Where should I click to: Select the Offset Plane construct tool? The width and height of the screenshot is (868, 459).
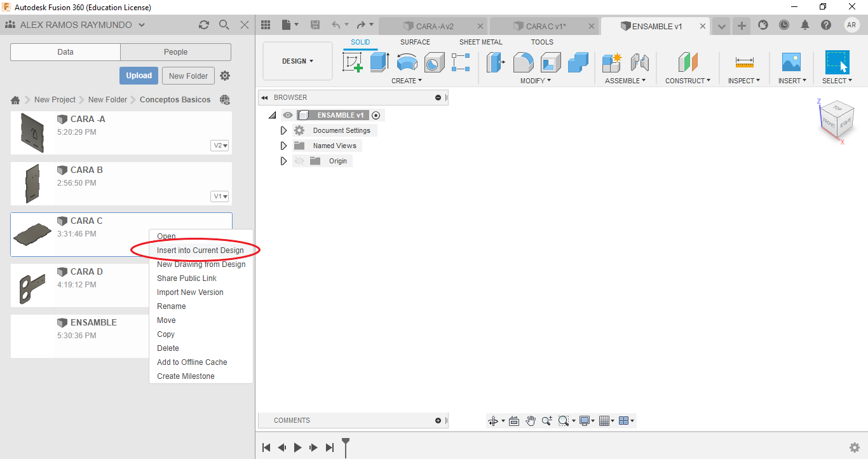coord(688,62)
